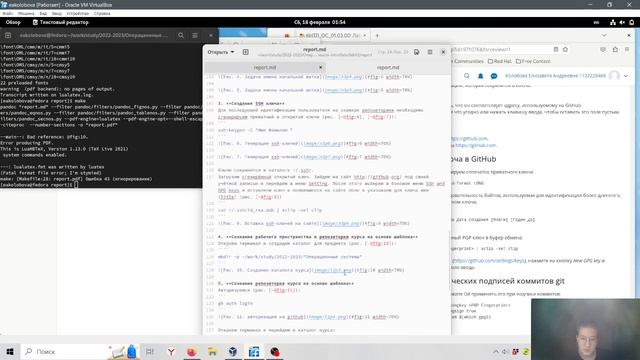Open a new browser tab with plus
The image size is (640, 360).
pyautogui.click(x=377, y=36)
